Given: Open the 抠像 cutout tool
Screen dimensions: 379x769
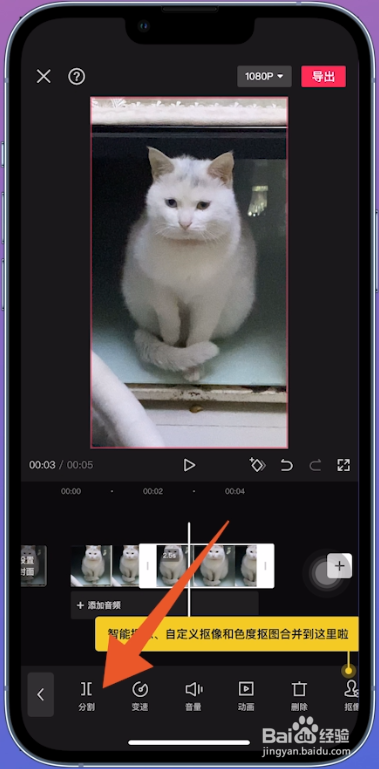Looking at the screenshot, I should pos(351,695).
